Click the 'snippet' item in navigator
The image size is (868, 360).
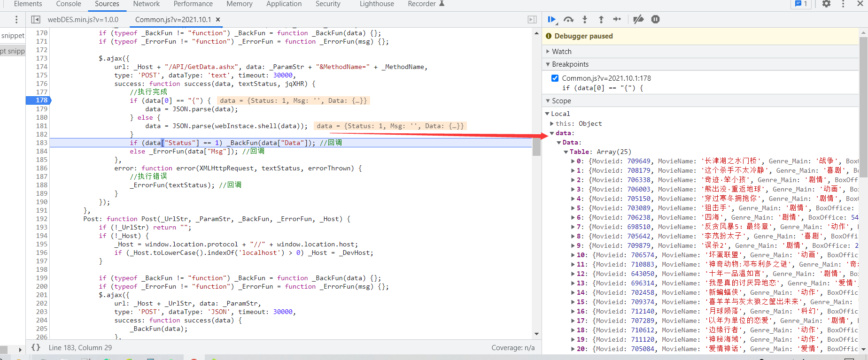13,36
